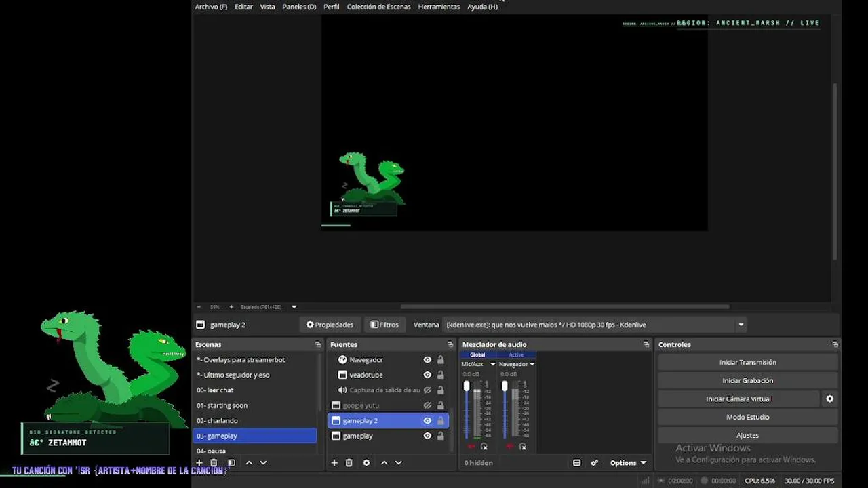This screenshot has width=868, height=488.
Task: Move source down arrow in Fuentes
Action: (x=399, y=462)
